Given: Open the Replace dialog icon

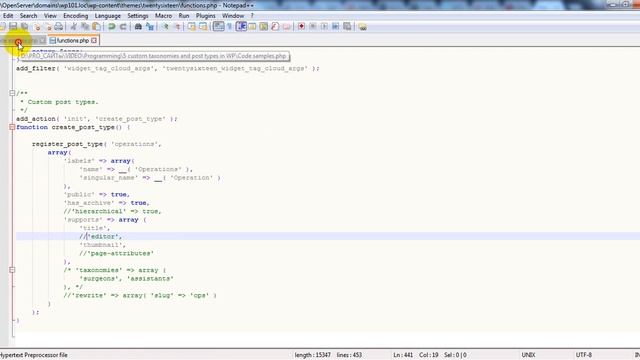Looking at the screenshot, I should click(x=150, y=27).
